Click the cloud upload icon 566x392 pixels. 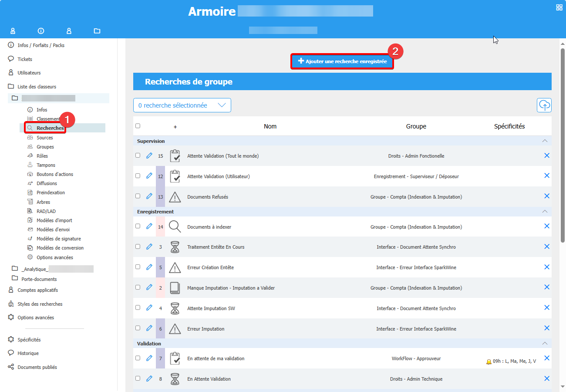[x=544, y=105]
